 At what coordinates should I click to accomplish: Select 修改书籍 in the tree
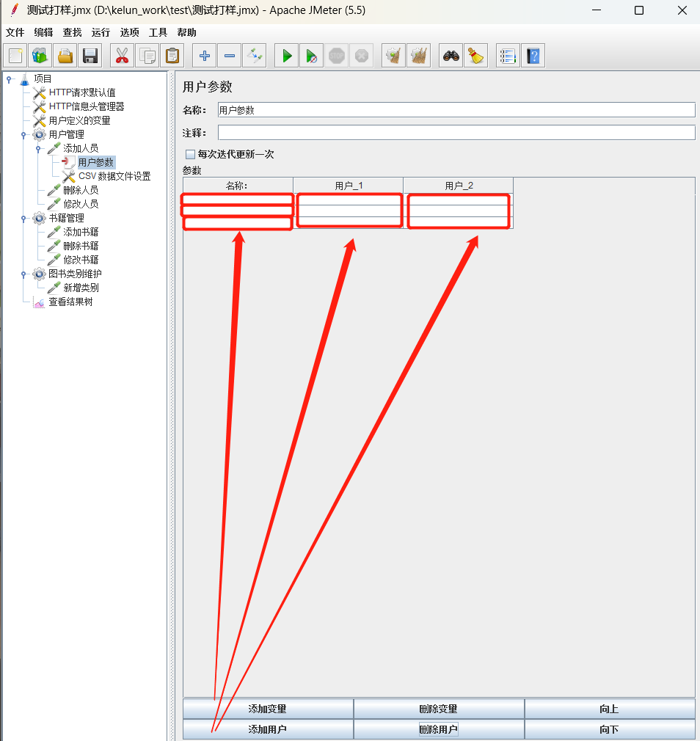81,260
